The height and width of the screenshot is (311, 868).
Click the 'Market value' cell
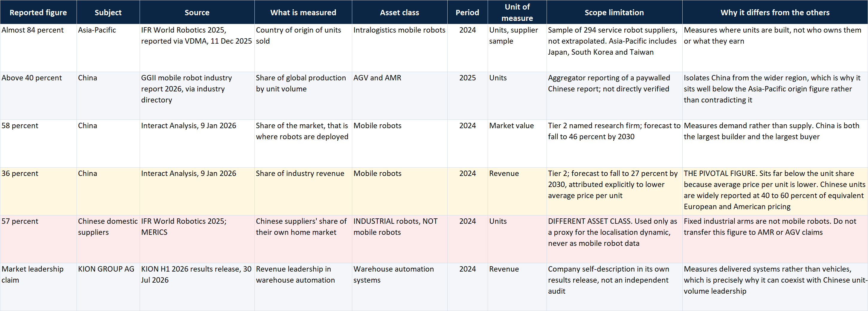point(517,143)
